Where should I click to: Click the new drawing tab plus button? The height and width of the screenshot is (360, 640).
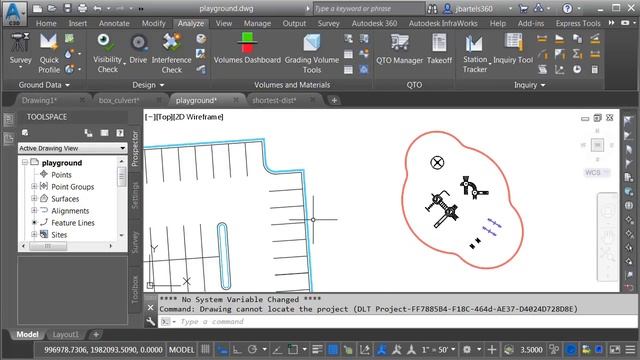(x=334, y=100)
